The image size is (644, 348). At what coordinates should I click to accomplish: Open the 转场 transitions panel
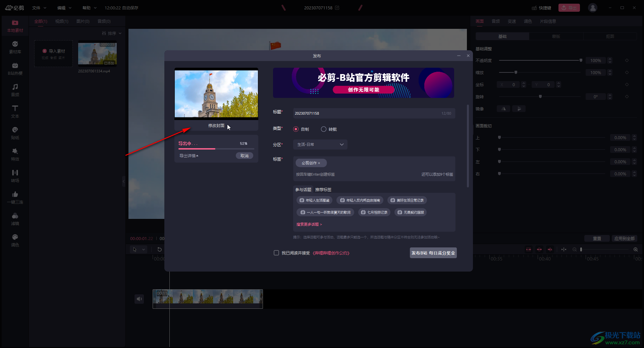pos(15,176)
